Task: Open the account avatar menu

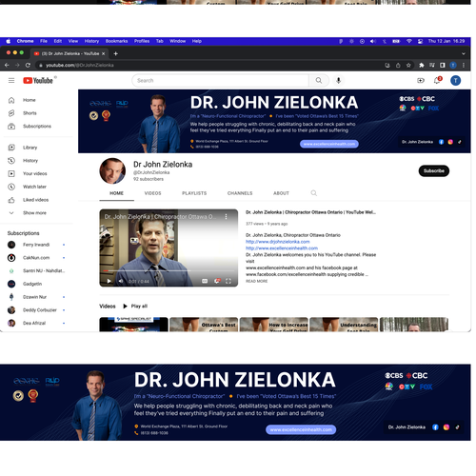Action: coord(455,81)
